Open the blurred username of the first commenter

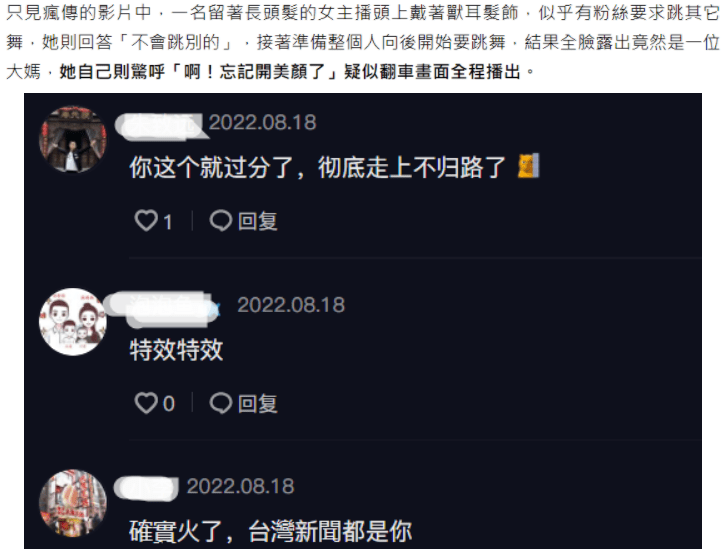coord(159,126)
